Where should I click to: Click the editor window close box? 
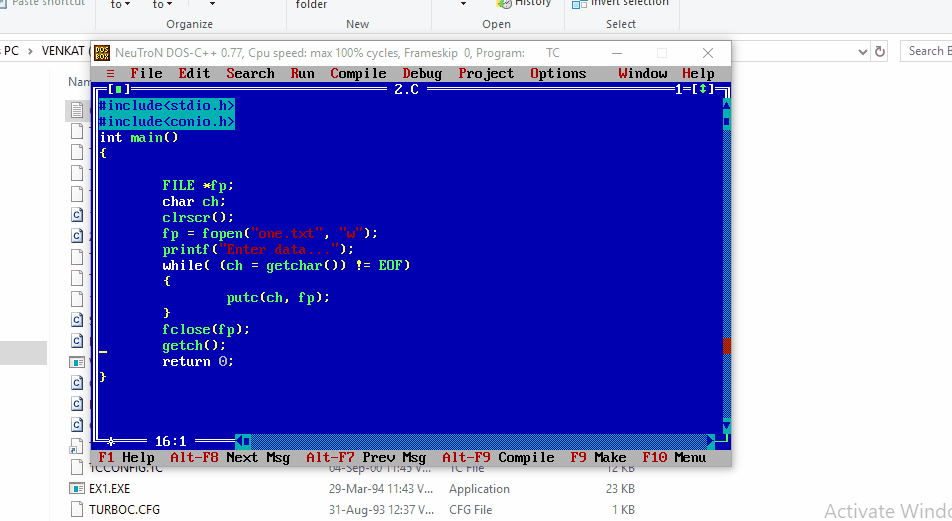click(117, 89)
